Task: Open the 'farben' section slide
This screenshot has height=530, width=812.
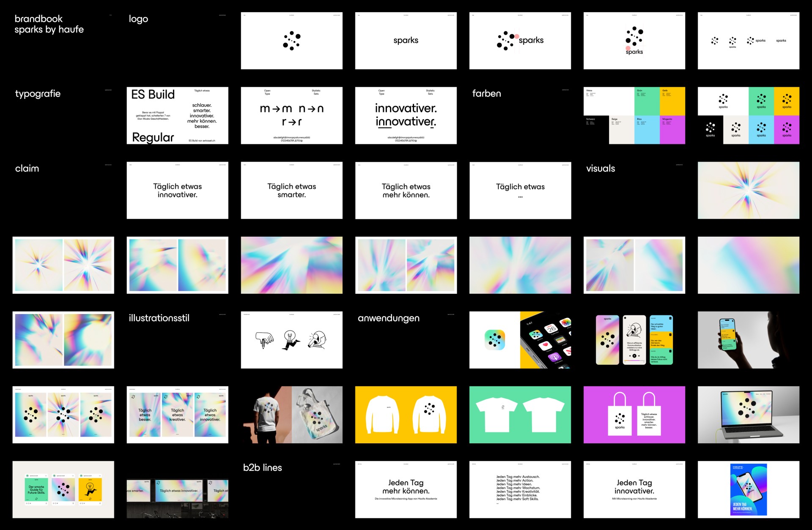Action: (x=520, y=115)
